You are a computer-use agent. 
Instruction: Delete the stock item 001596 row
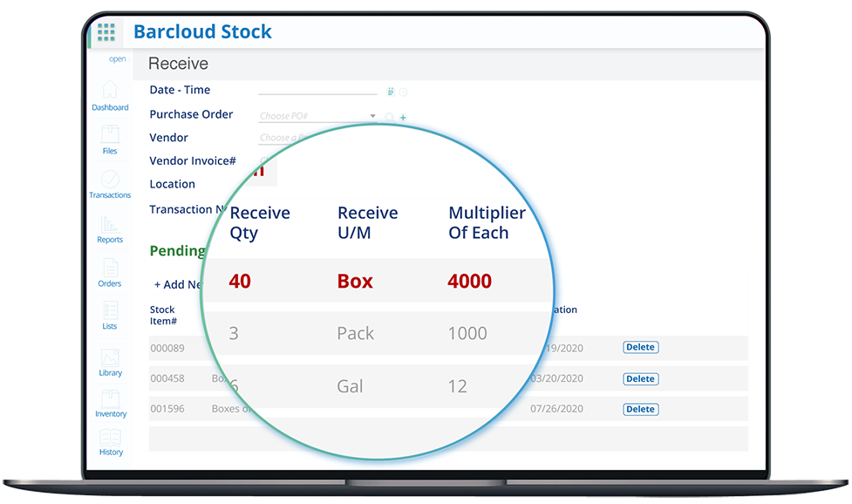[x=641, y=409]
